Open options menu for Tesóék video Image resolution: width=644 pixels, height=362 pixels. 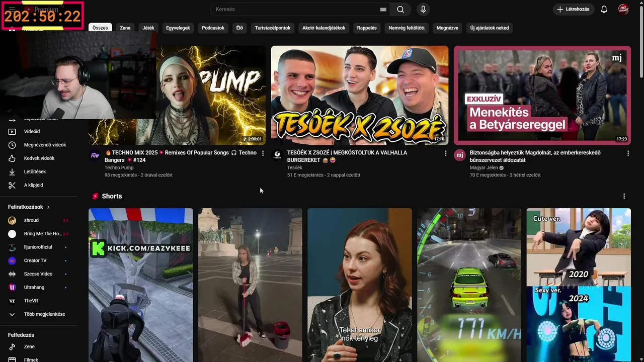click(x=445, y=153)
